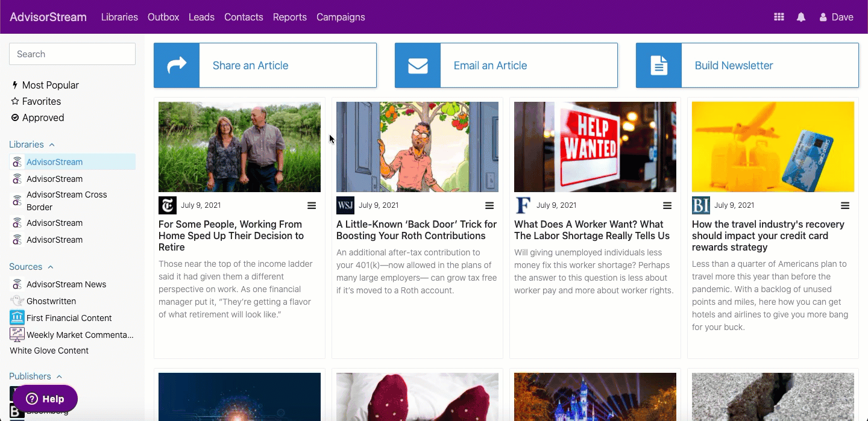Click the Weekly Market Commentary chart icon
Screen dimensions: 868x421
pos(17,335)
